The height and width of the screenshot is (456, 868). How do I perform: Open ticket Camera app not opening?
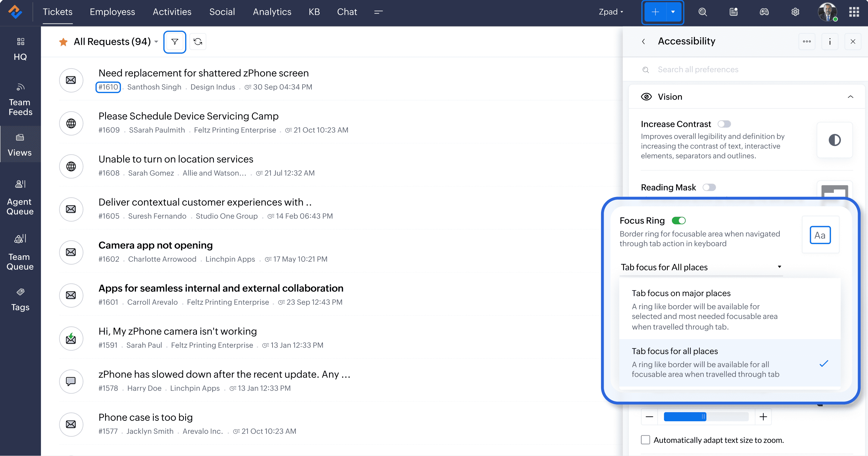point(155,245)
